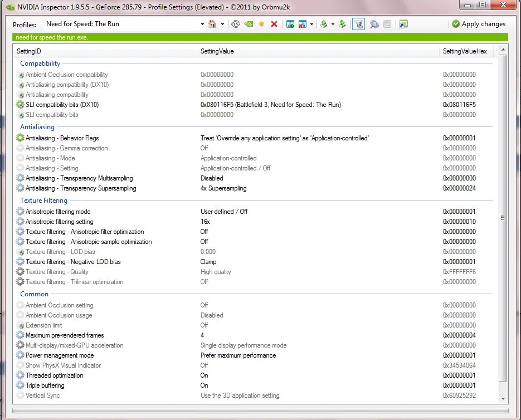
Task: Open the dropdown arrow next to home icon
Action: pos(222,25)
